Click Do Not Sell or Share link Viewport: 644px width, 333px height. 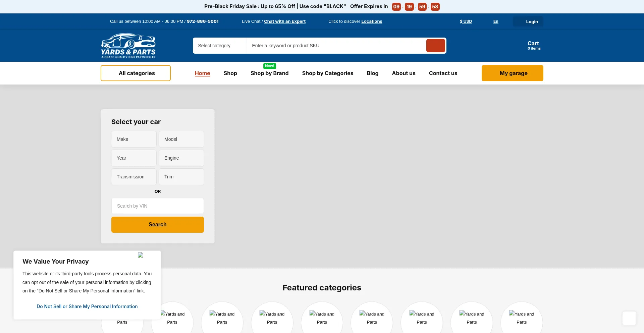coord(87,307)
